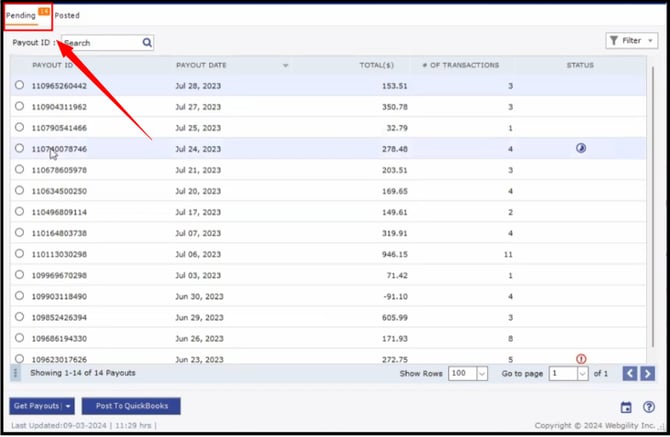Click the calendar icon at bottom right
This screenshot has width=670, height=437.
click(626, 407)
